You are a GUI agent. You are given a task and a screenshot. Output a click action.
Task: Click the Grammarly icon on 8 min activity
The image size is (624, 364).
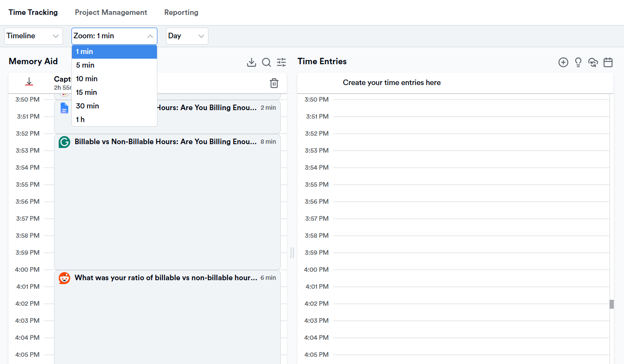64,142
